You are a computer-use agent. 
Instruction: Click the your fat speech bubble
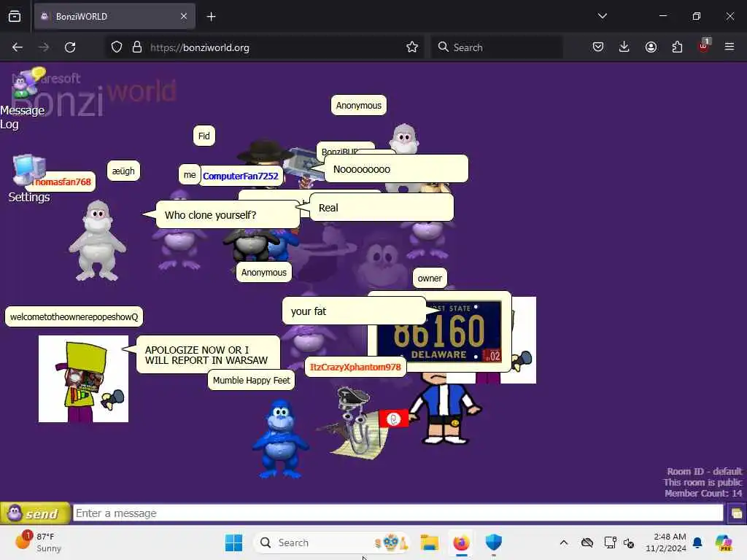pyautogui.click(x=354, y=311)
